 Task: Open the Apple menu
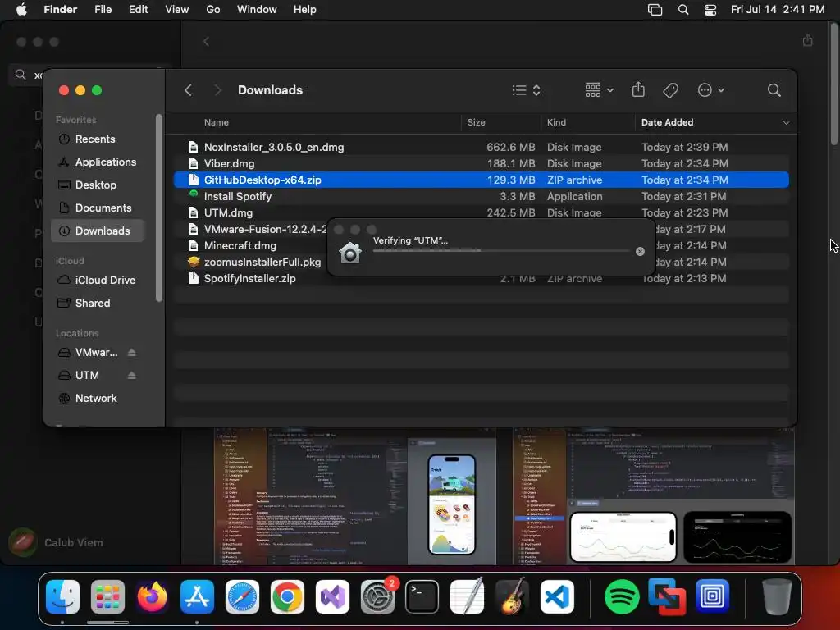(21, 10)
